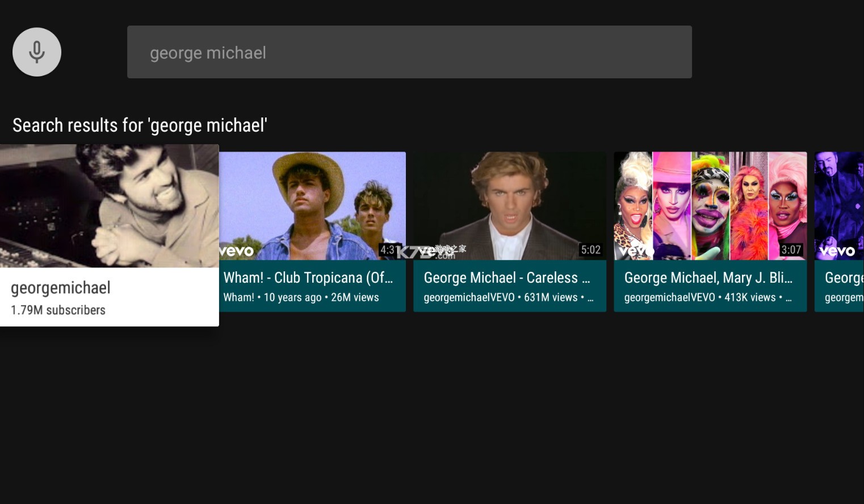Viewport: 864px width, 504px height.
Task: Select 'georgemichaelVEVO • 631M views' text
Action: tap(509, 297)
